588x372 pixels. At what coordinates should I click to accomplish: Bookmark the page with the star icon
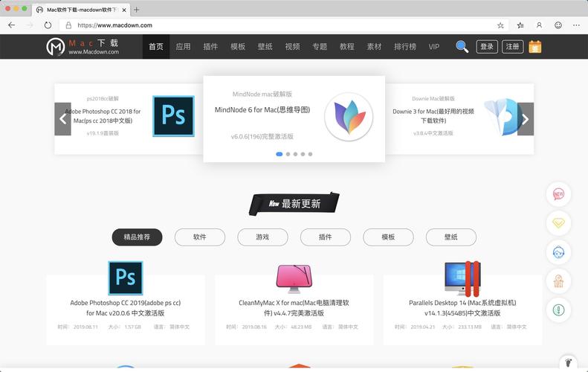tap(500, 25)
